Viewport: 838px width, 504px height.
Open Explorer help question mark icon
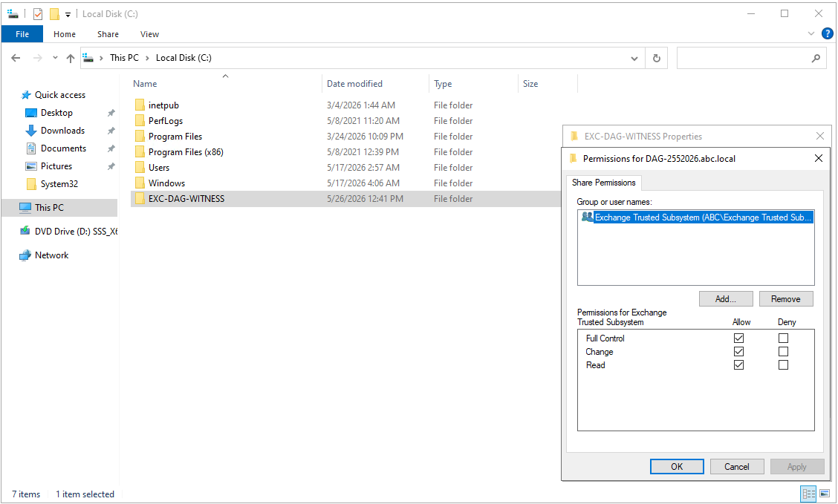coord(828,33)
